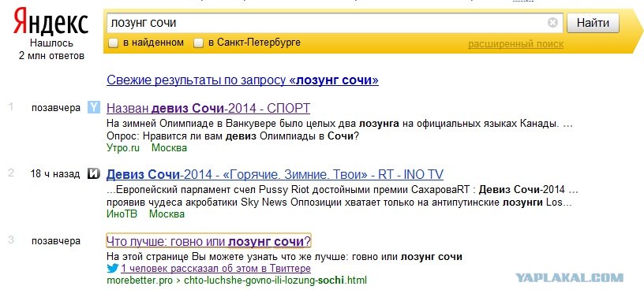The image size is (644, 301).
Task: Click the snippet line «Опрос: Нравится ли вам девиз»
Action: coord(233,136)
